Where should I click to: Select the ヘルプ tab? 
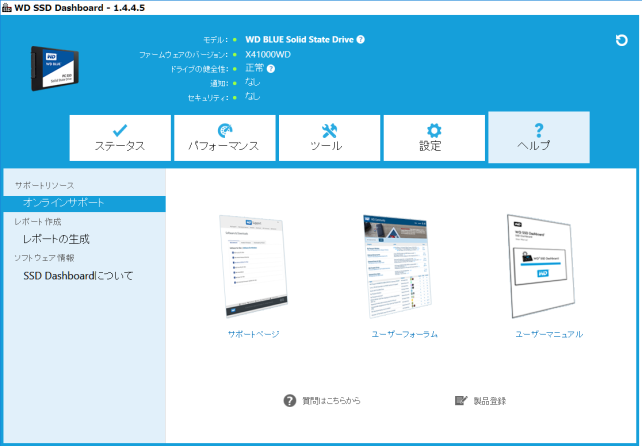click(539, 137)
